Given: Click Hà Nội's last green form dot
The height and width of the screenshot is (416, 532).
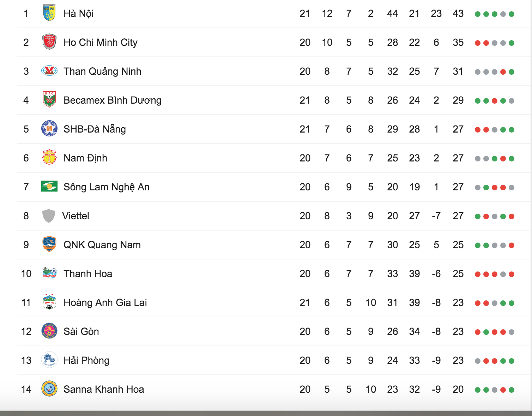Looking at the screenshot, I should [512, 14].
